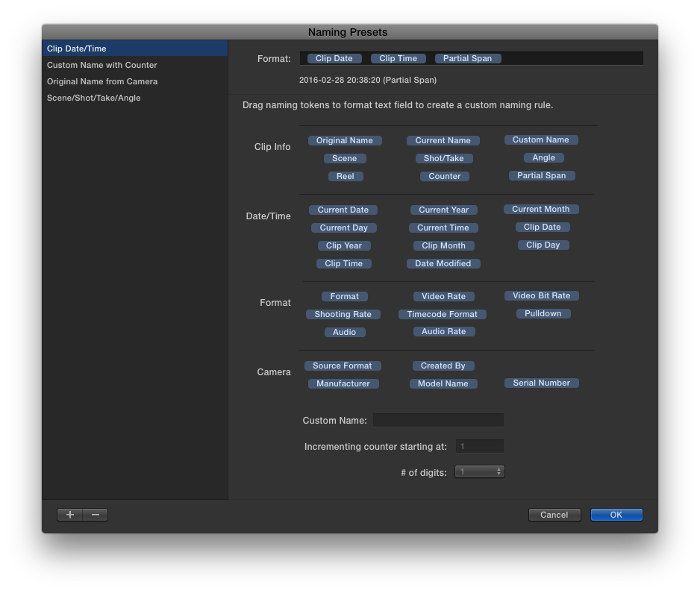The height and width of the screenshot is (593, 700).
Task: Focus the incrementing counter starting field
Action: [x=480, y=447]
